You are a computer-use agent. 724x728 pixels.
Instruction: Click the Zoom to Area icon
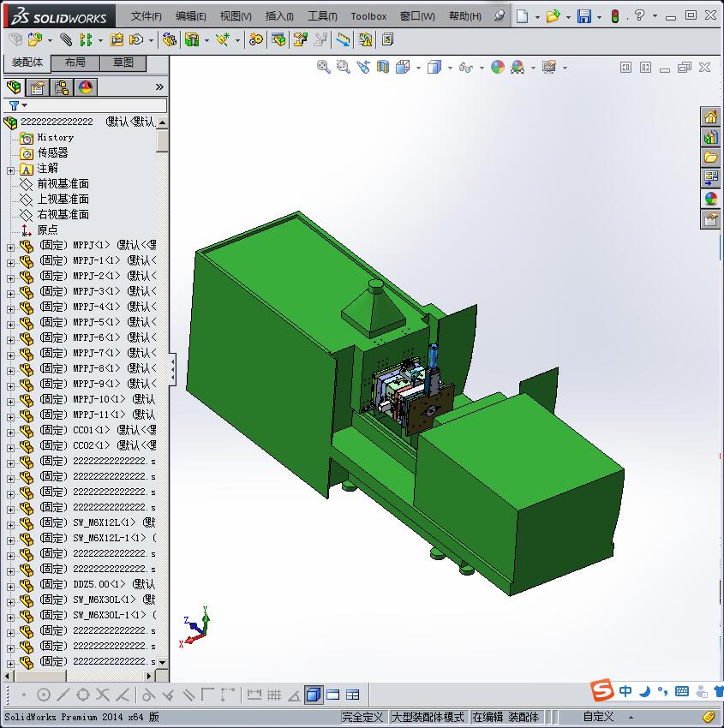tap(344, 68)
